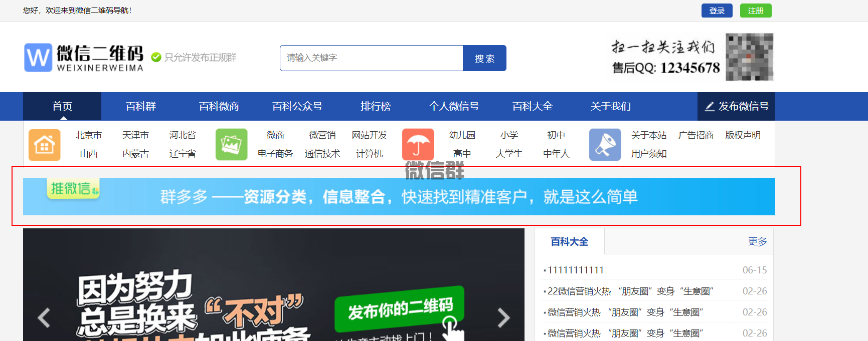
Task: Open the 北京市 region link
Action: [x=88, y=135]
